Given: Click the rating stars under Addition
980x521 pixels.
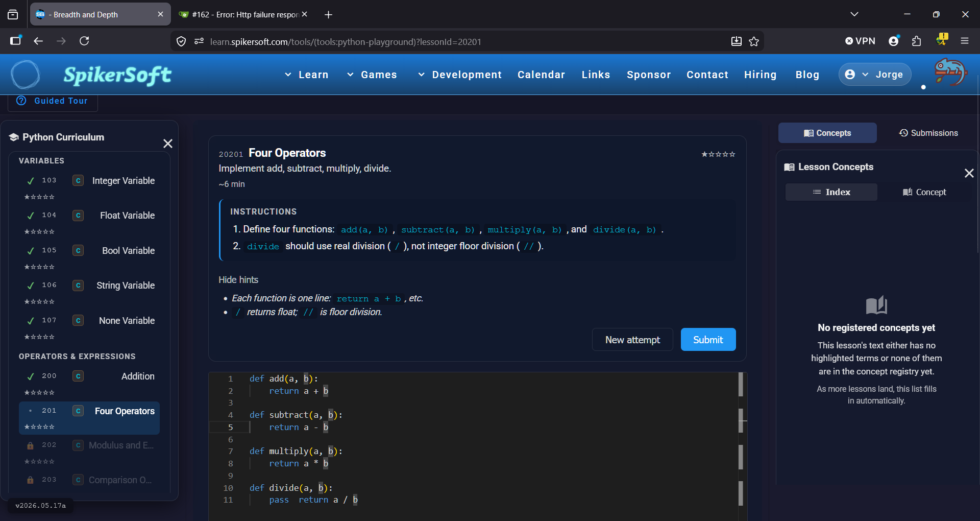Looking at the screenshot, I should tap(39, 393).
